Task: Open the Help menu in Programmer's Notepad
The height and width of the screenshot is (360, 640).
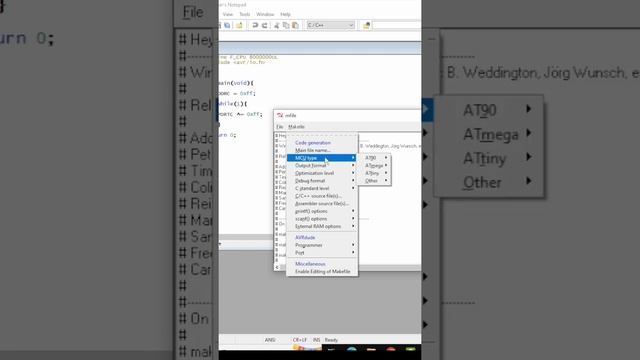Action: point(285,14)
